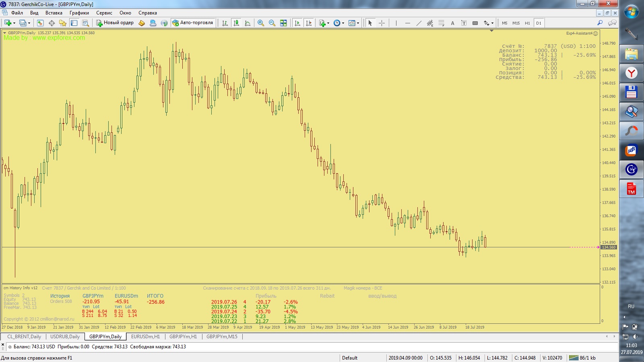The image size is (644, 362).
Task: Open the chart templates icon
Action: point(352,23)
